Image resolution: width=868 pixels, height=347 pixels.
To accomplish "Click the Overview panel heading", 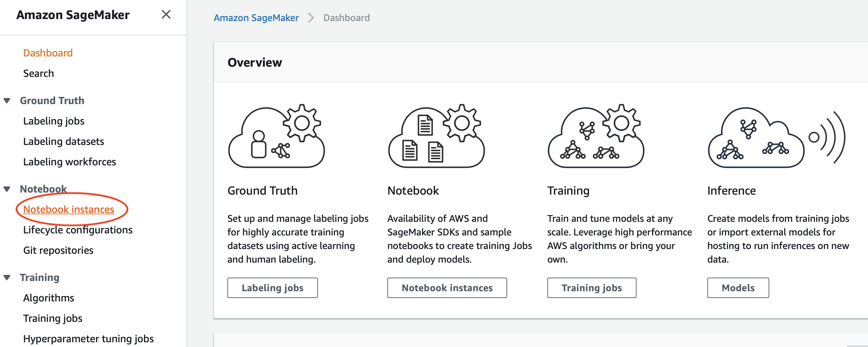I will click(x=255, y=63).
